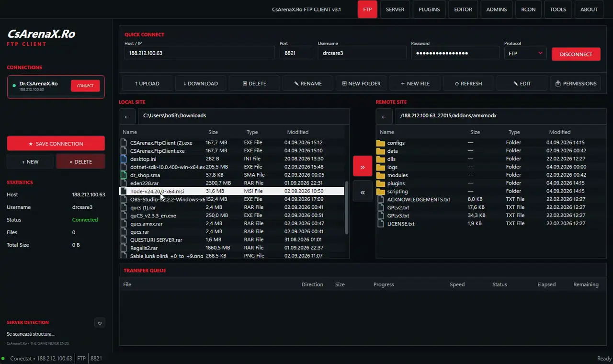The image size is (613, 364).
Task: Click SAVE CONNECTION
Action: tap(56, 144)
